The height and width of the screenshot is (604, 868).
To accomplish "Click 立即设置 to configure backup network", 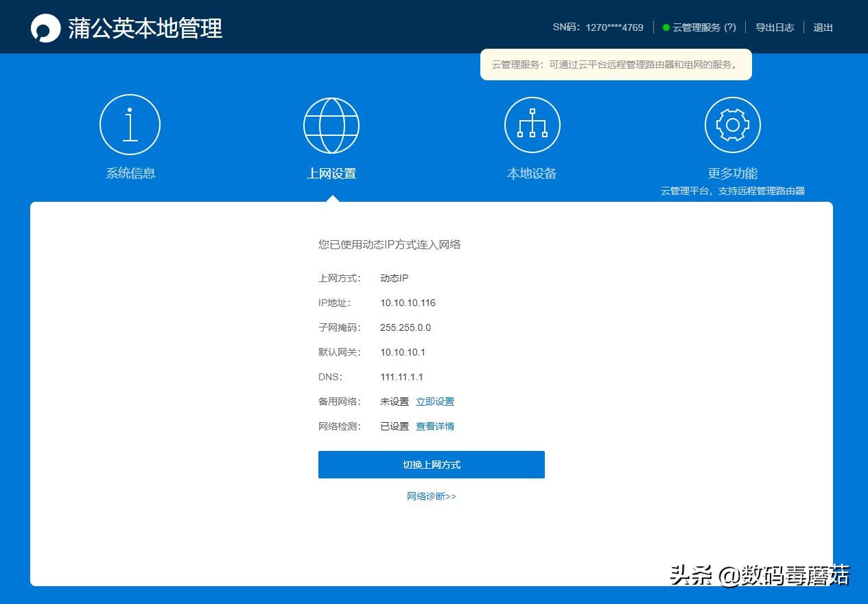I will pyautogui.click(x=436, y=402).
